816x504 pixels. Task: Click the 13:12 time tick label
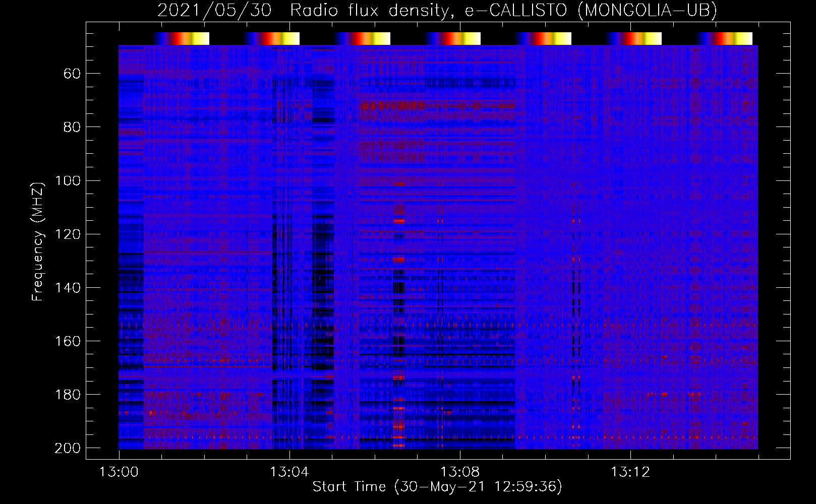coord(630,472)
